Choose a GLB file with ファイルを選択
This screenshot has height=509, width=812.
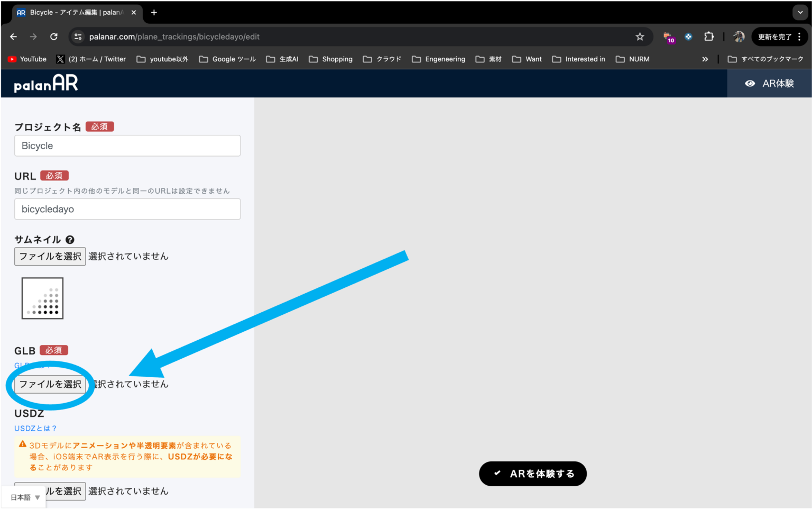(50, 384)
